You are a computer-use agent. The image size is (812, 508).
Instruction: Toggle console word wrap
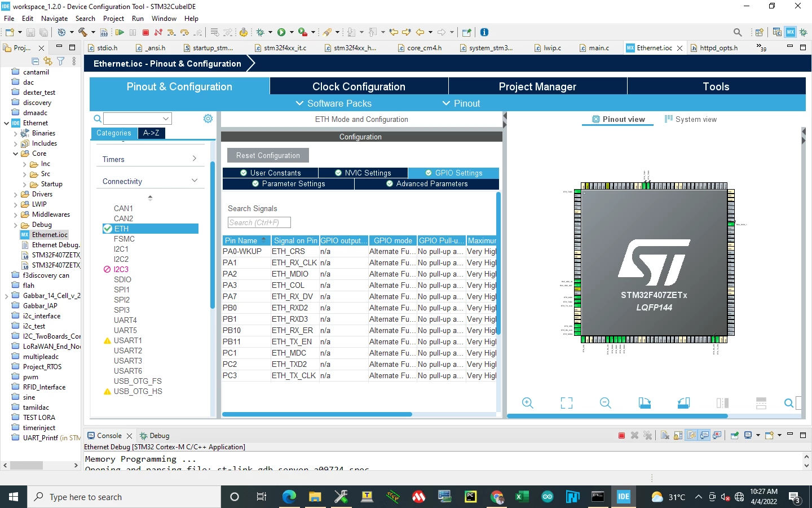691,436
